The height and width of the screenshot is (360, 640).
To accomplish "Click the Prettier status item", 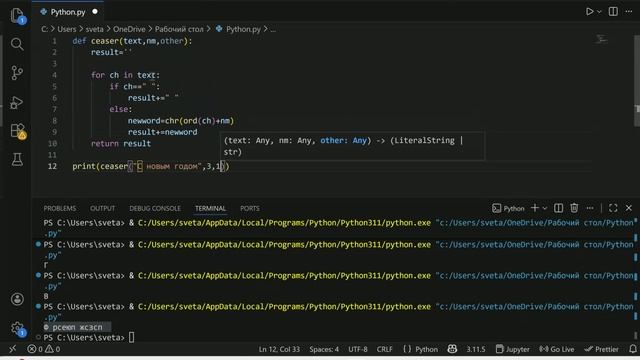I will click(601, 349).
